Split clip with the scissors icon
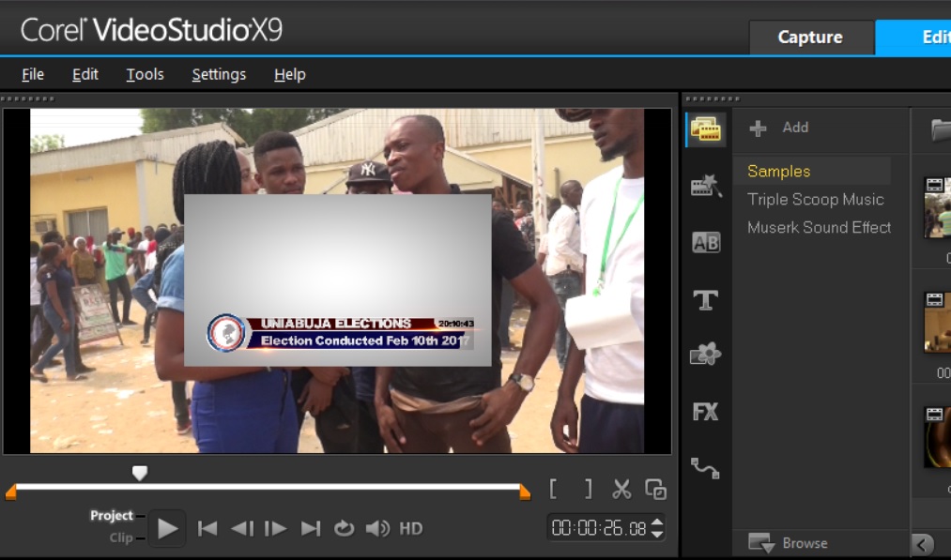The image size is (951, 560). [621, 489]
